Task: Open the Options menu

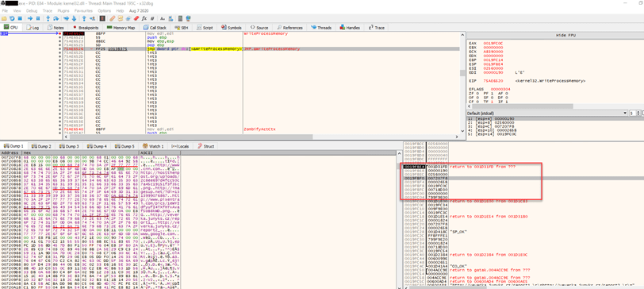Action: pos(105,10)
